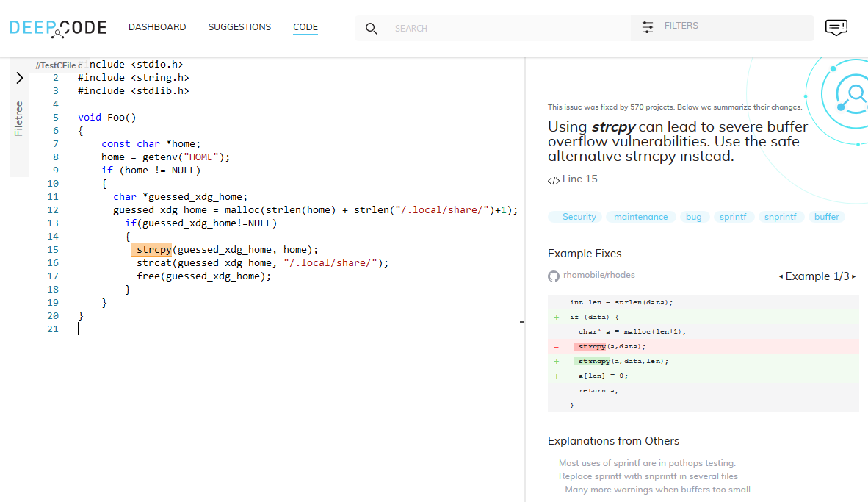Open the rhomobile/rhodes repository link
The image size is (868, 502).
(598, 276)
